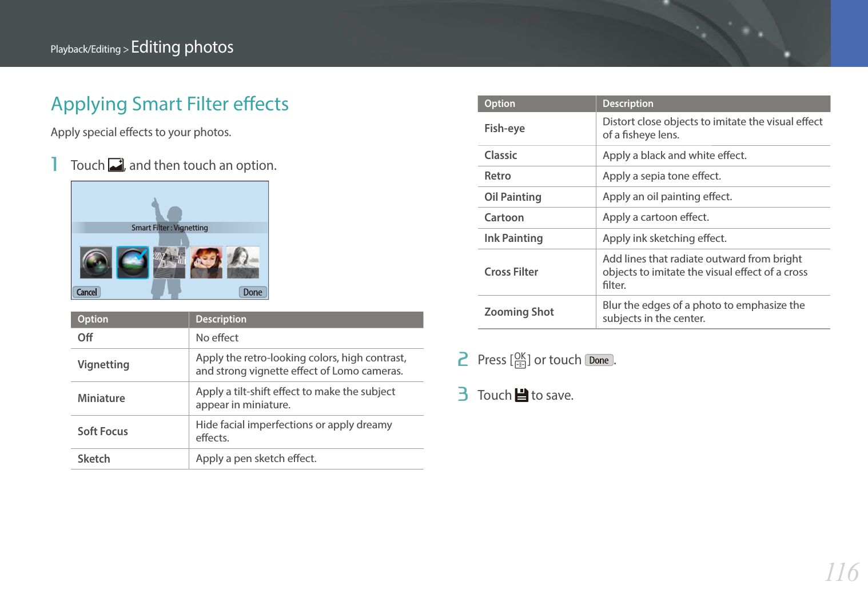Click the left table's Option column header
868x609 pixels.
coord(130,319)
